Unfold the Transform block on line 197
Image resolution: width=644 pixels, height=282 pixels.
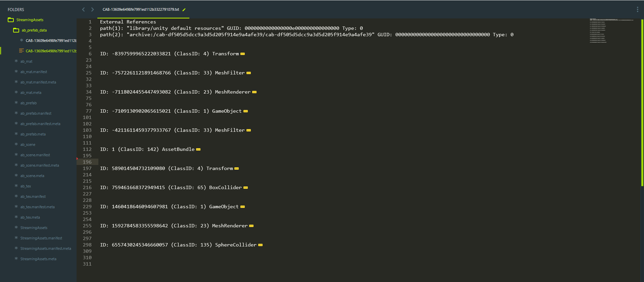click(236, 169)
